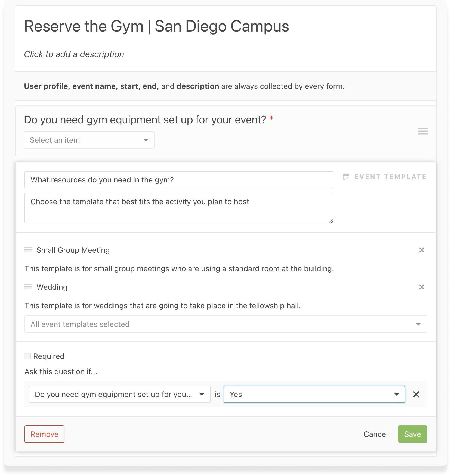Click the What resources question title field
This screenshot has width=451, height=476.
[179, 179]
